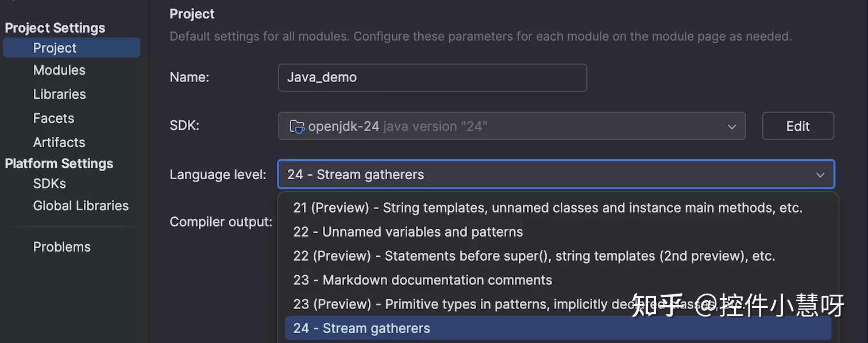Select Project under Project Settings
The height and width of the screenshot is (343, 868).
coord(55,48)
